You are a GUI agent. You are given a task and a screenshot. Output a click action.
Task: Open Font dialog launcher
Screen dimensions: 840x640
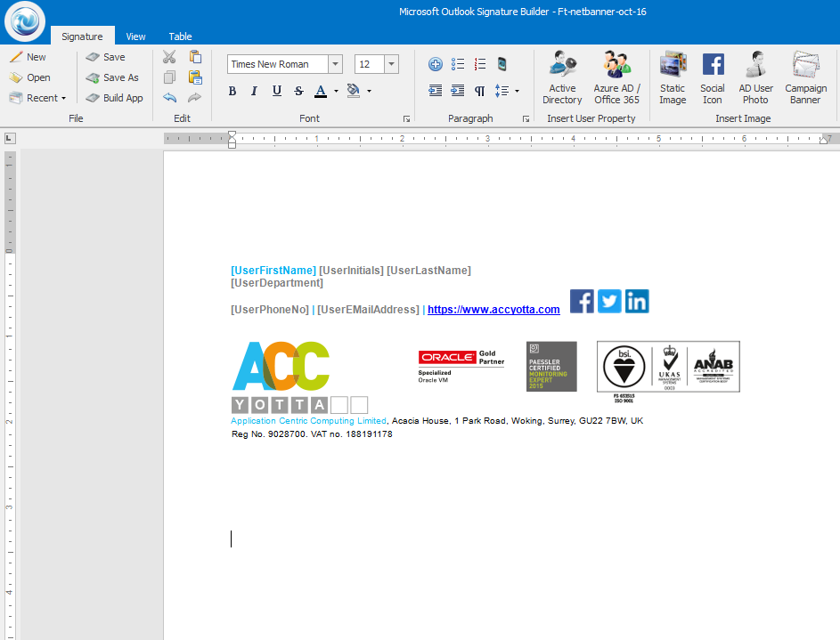point(406,118)
